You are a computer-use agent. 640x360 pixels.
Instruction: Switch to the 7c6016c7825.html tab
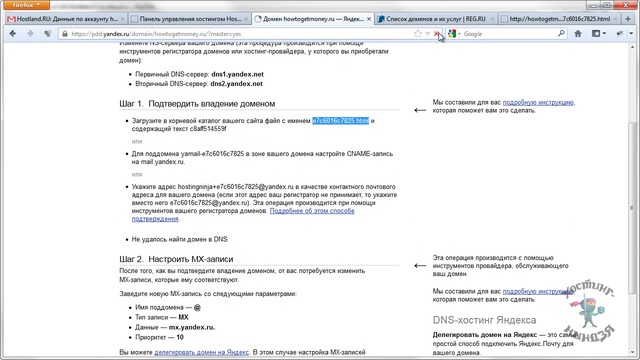559,19
